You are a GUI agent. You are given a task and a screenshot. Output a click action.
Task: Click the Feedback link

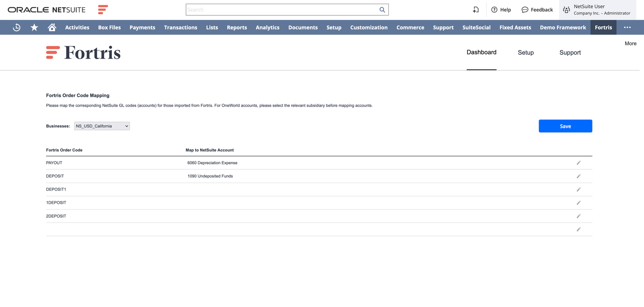pyautogui.click(x=542, y=10)
